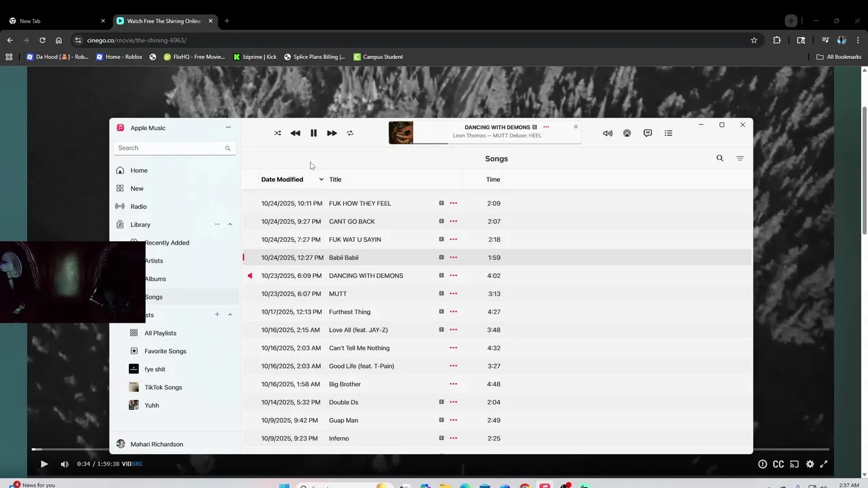Open more options for MUTT song
The height and width of the screenshot is (488, 868).
coord(453,293)
